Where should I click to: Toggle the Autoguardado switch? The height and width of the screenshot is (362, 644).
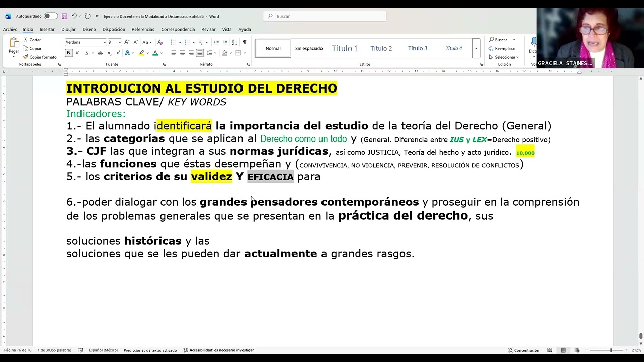(x=50, y=16)
